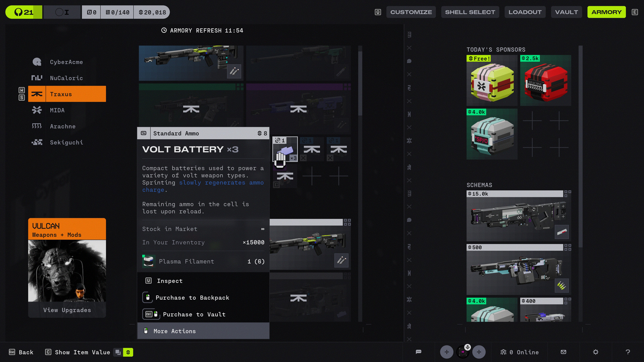Select the free MIDA sponsor crate

[492, 80]
